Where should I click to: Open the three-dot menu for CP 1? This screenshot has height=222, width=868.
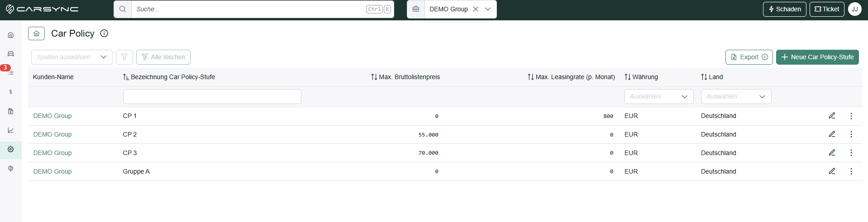[851, 116]
